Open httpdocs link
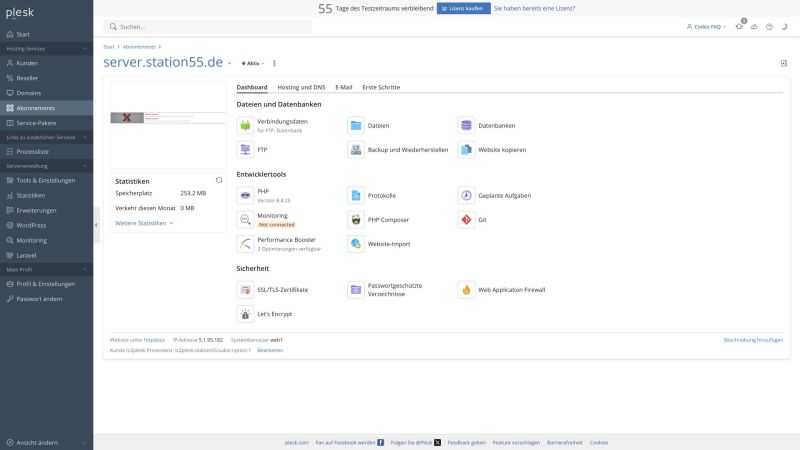The image size is (800, 450). click(154, 340)
